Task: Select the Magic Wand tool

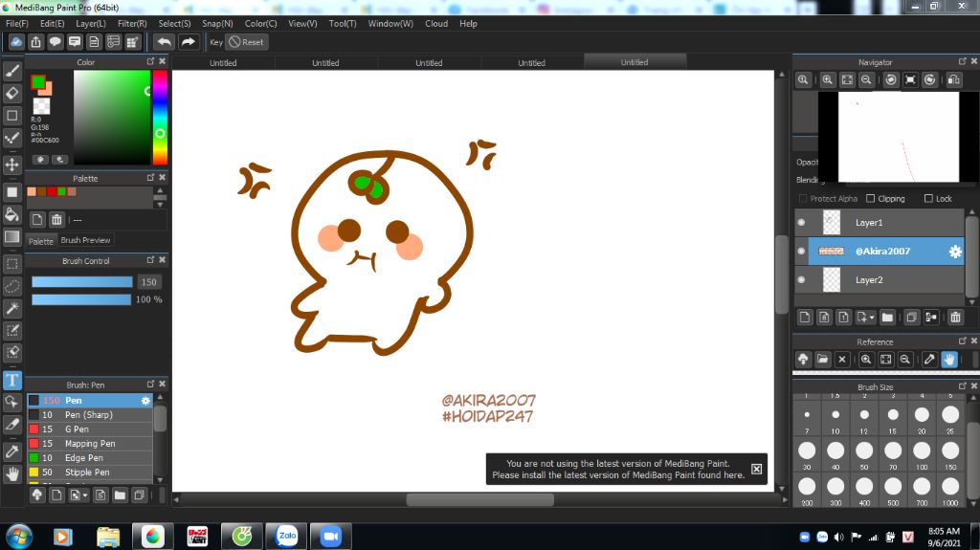Action: click(x=11, y=308)
